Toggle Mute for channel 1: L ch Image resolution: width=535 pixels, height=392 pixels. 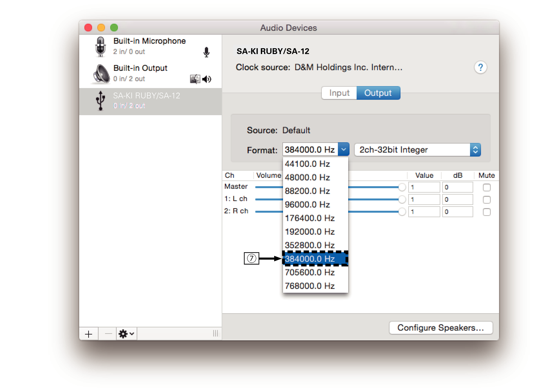(486, 200)
